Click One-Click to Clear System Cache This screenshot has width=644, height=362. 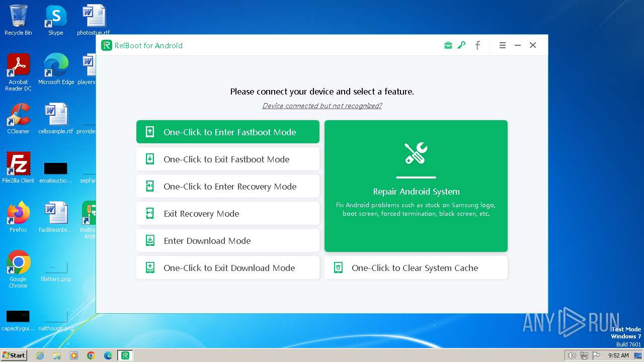[x=416, y=267]
